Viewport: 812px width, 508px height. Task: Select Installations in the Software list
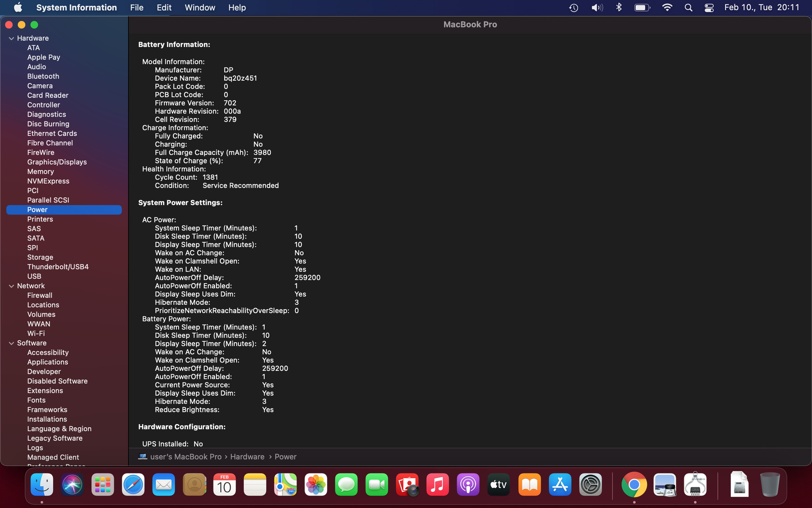pyautogui.click(x=47, y=419)
